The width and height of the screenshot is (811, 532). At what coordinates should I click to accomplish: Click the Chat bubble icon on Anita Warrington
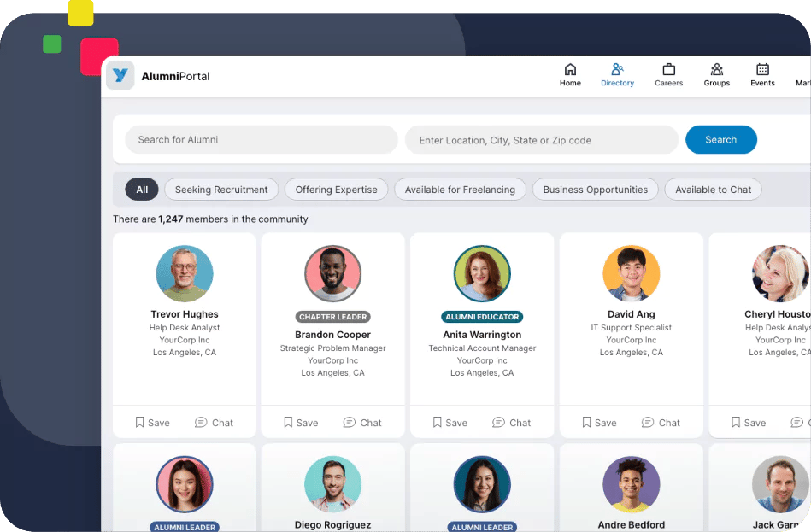pos(499,422)
